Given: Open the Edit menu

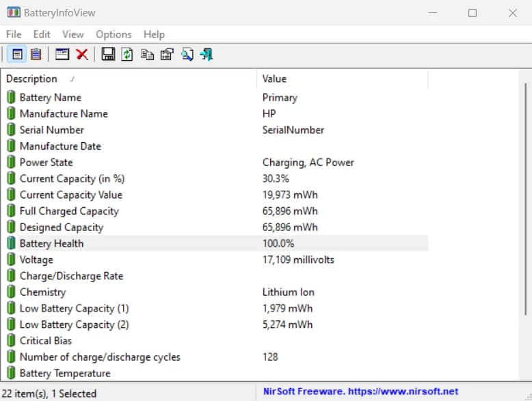Looking at the screenshot, I should click(42, 34).
